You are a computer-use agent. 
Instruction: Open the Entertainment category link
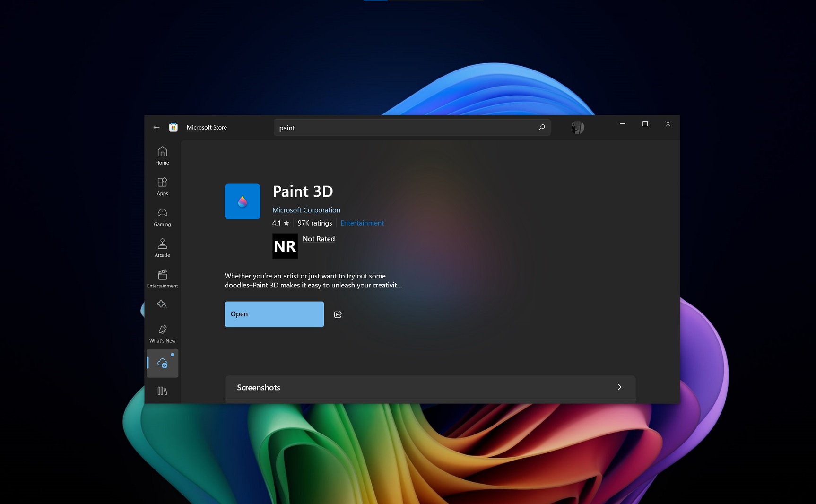click(x=362, y=223)
